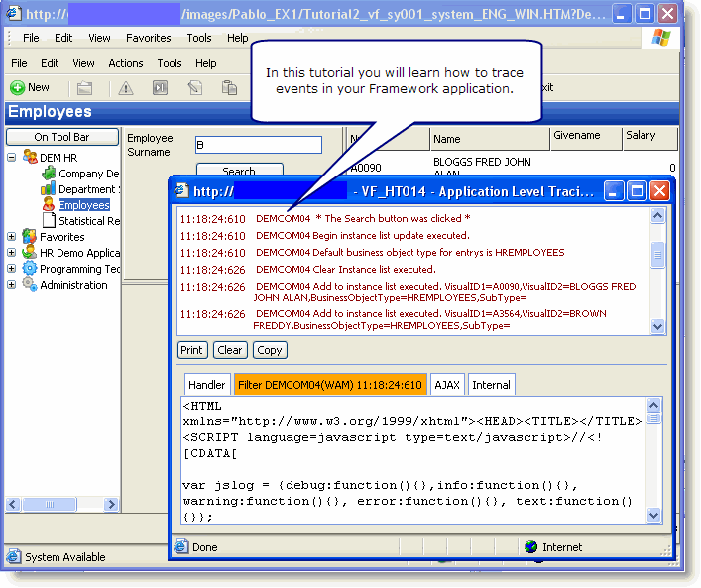Open the Framework Actions menu
The width and height of the screenshot is (701, 588).
(x=126, y=63)
